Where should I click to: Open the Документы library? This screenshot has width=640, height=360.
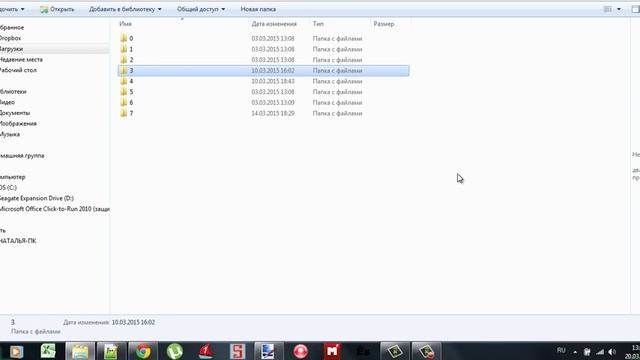pyautogui.click(x=15, y=113)
